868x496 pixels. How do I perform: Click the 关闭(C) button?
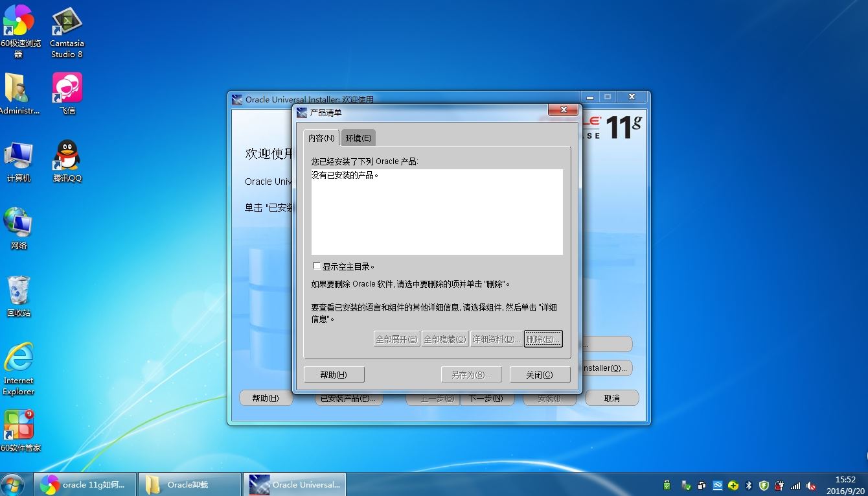tap(540, 375)
